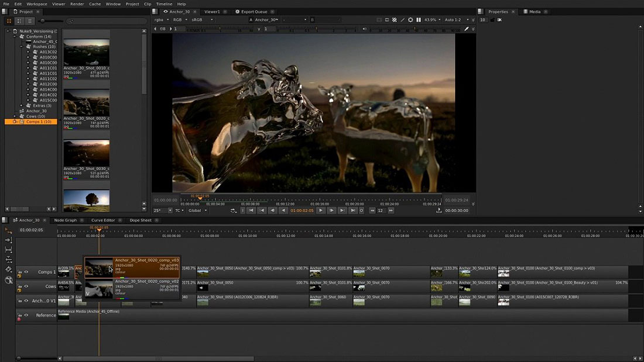
Task: Lock the Comps 1 track
Action: 19,271
